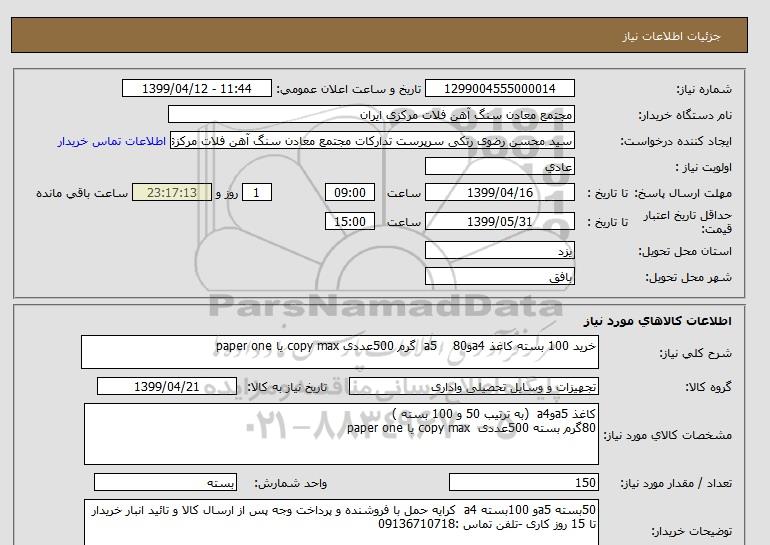Select the label شهر محل تحویل

(x=688, y=277)
